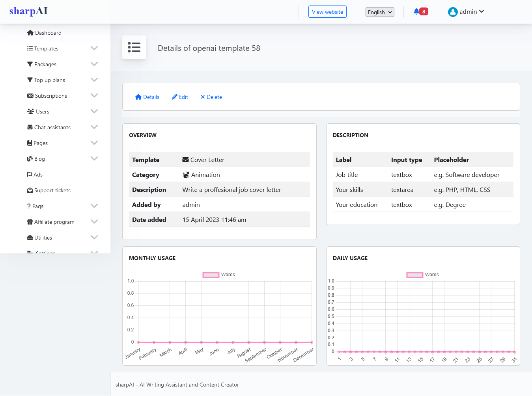Image resolution: width=532 pixels, height=396 pixels.
Task: Open the English language dropdown
Action: click(x=379, y=12)
